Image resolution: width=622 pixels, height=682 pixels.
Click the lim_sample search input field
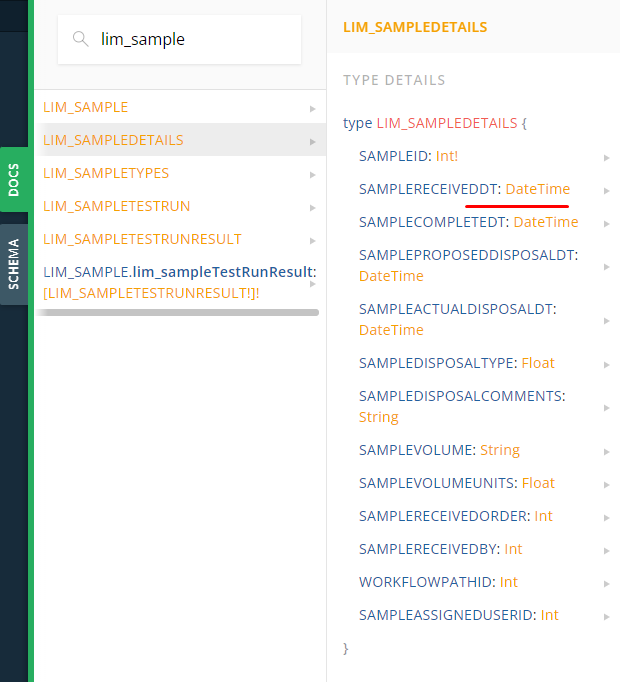(x=190, y=40)
